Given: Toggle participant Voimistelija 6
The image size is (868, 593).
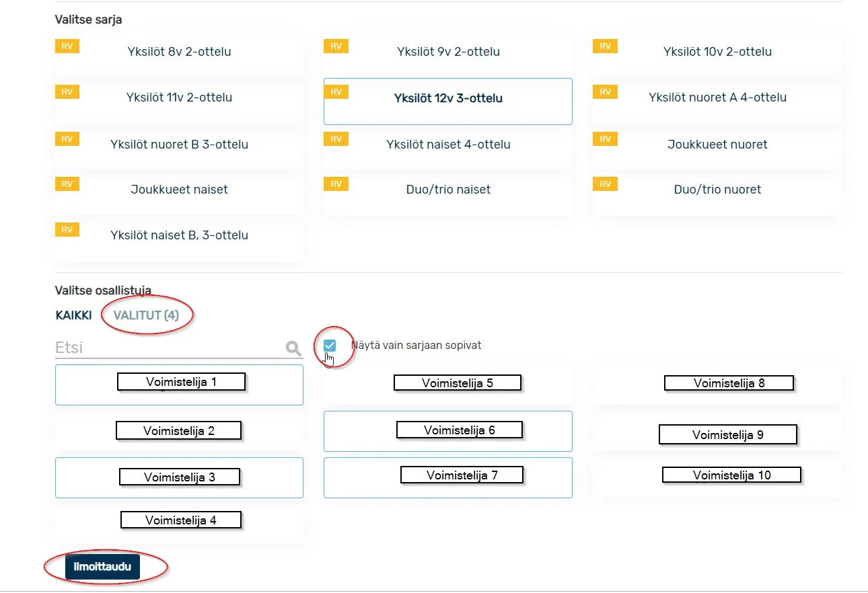Looking at the screenshot, I should [448, 431].
